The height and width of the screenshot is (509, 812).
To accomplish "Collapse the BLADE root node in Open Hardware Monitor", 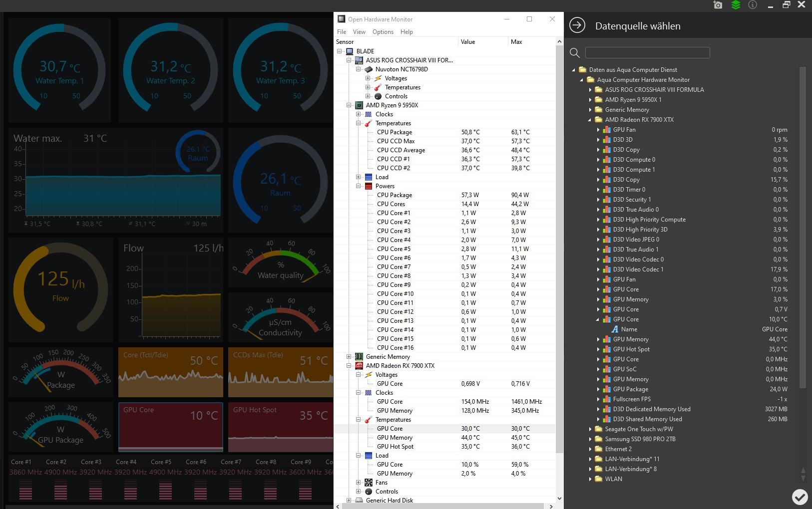I will pos(339,51).
